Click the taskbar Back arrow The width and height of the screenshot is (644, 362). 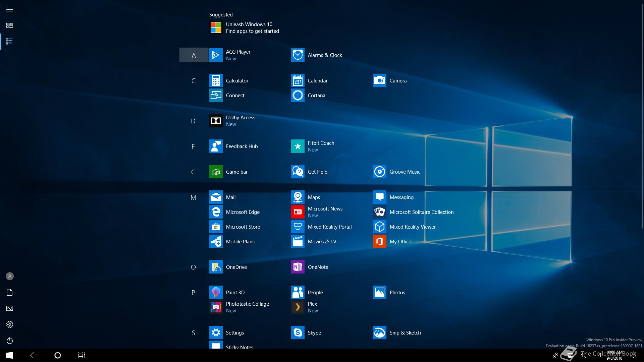pyautogui.click(x=34, y=355)
